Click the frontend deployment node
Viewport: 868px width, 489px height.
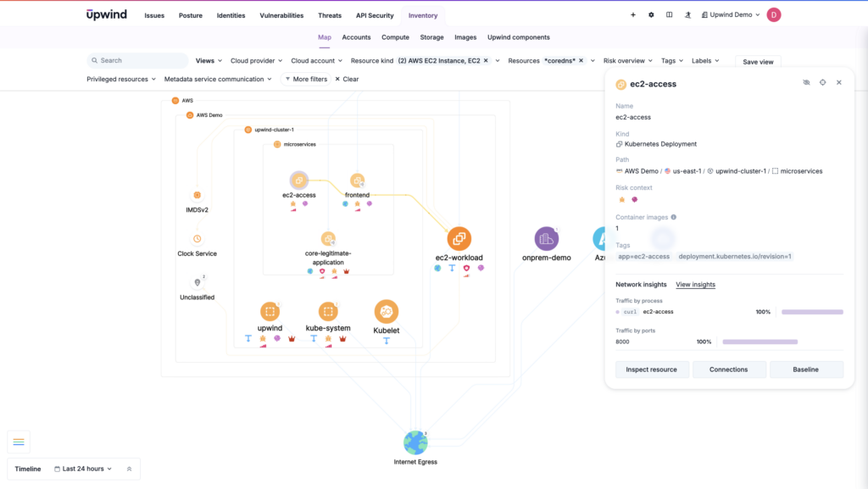pyautogui.click(x=358, y=181)
